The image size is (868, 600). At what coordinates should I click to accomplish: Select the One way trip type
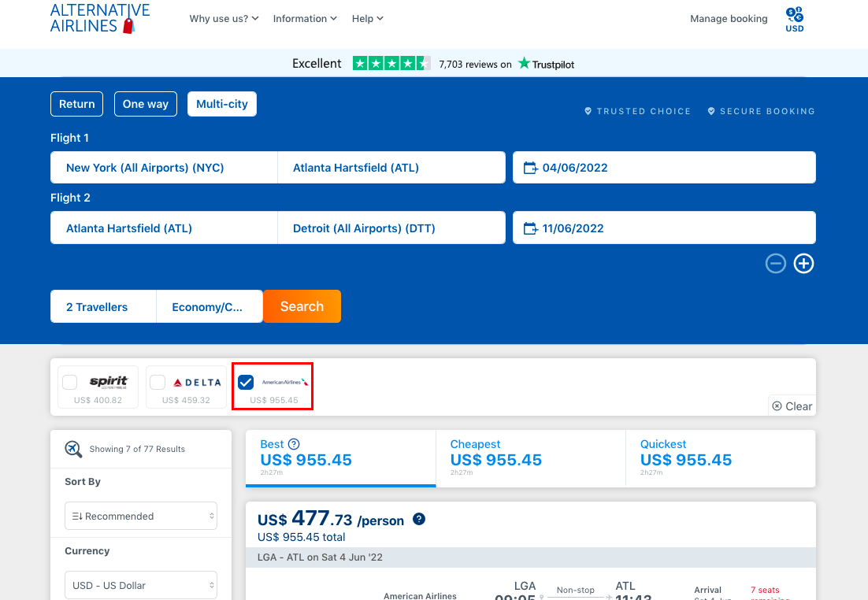(x=146, y=104)
